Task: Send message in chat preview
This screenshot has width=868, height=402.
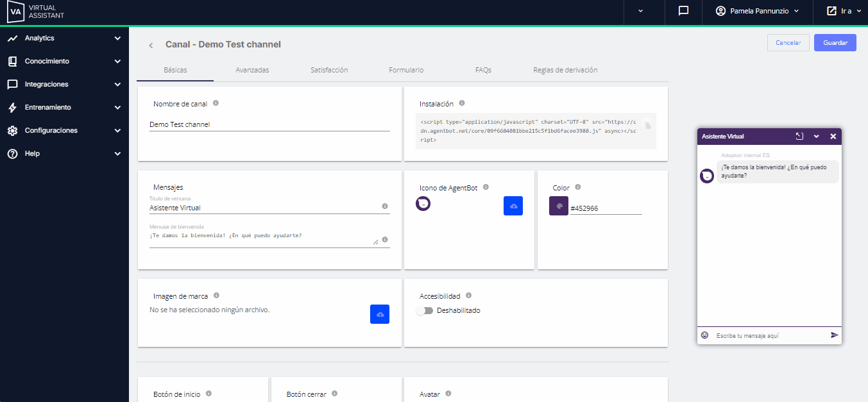Action: point(834,335)
